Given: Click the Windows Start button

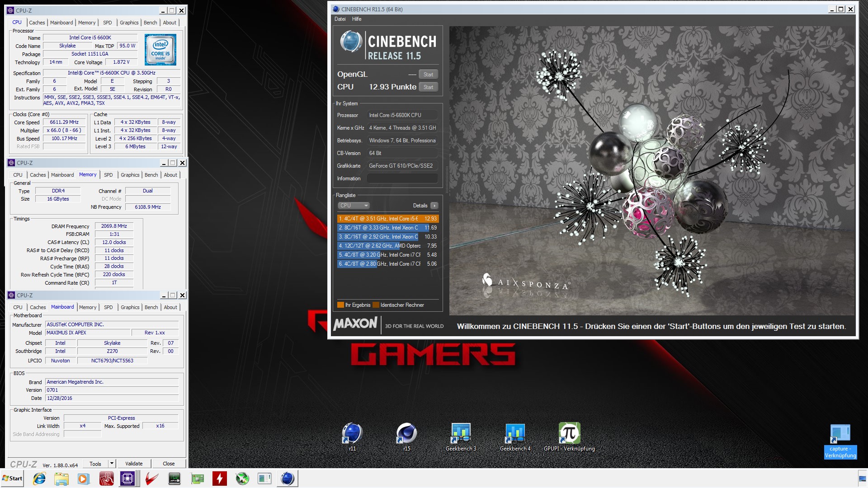Looking at the screenshot, I should (12, 479).
